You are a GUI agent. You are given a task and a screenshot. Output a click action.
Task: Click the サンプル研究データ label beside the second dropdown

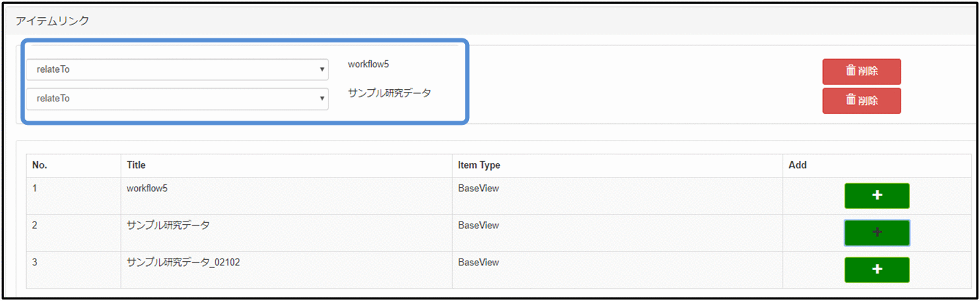390,93
